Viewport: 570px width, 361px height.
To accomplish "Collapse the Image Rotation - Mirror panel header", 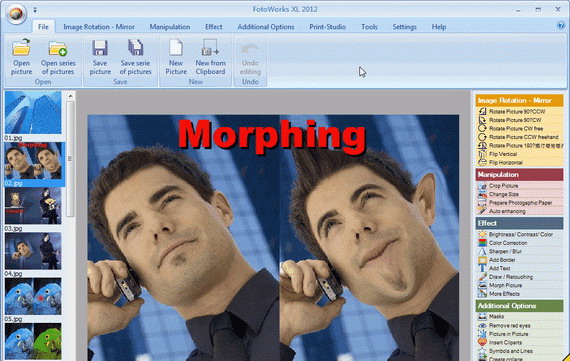I will pos(519,100).
